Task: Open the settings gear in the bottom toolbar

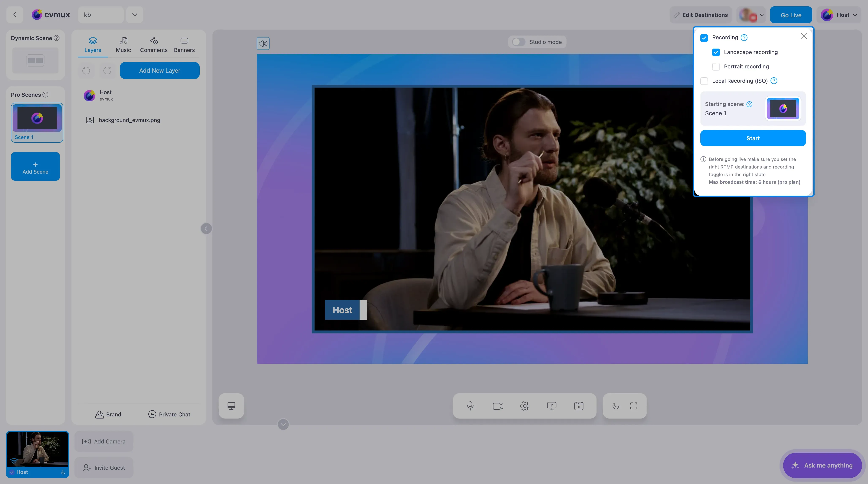Action: point(525,406)
